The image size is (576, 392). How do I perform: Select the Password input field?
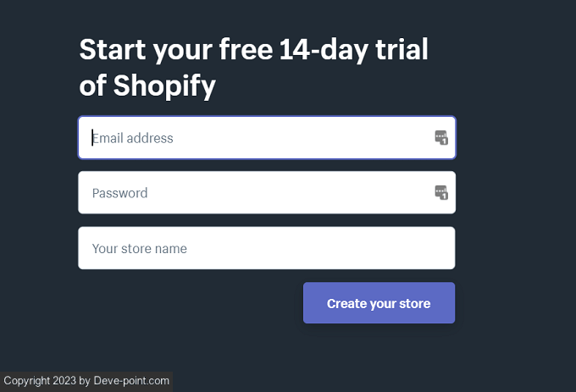pos(254,193)
